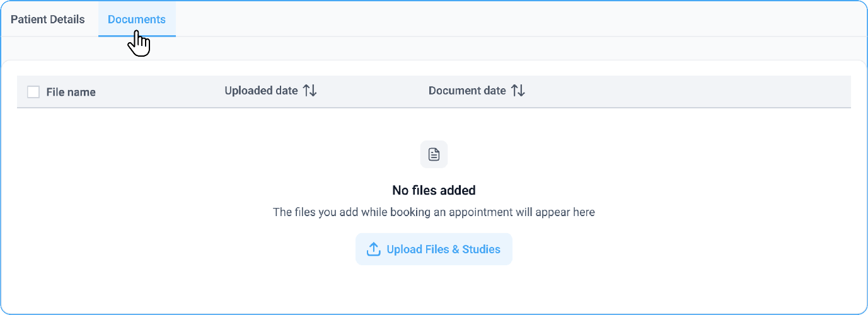This screenshot has width=868, height=315.
Task: Click the up arrow beside Document date
Action: click(514, 91)
